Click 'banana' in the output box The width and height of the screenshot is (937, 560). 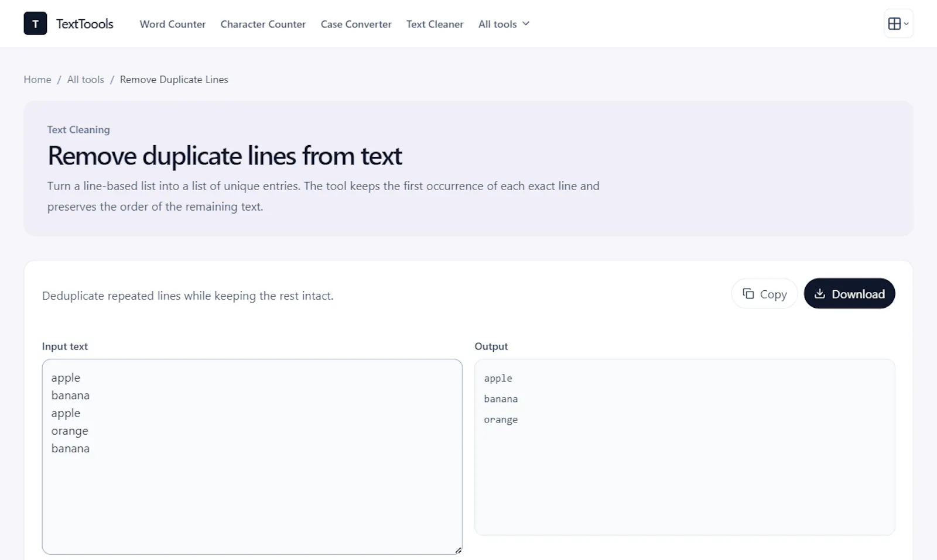501,399
